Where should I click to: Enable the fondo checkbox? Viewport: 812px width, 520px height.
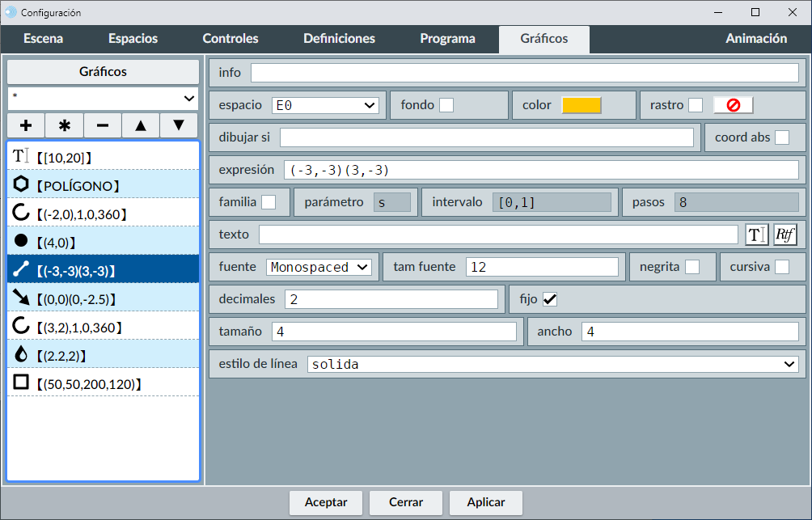446,105
